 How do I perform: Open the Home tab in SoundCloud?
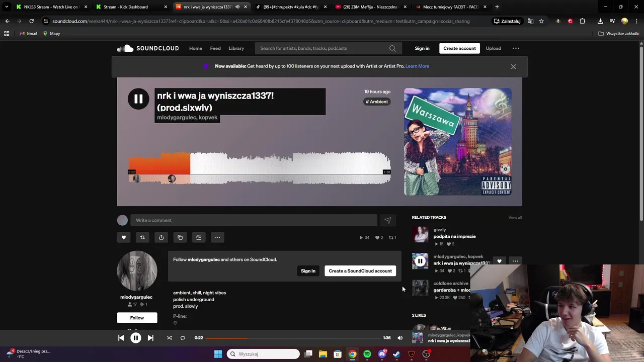[196, 48]
